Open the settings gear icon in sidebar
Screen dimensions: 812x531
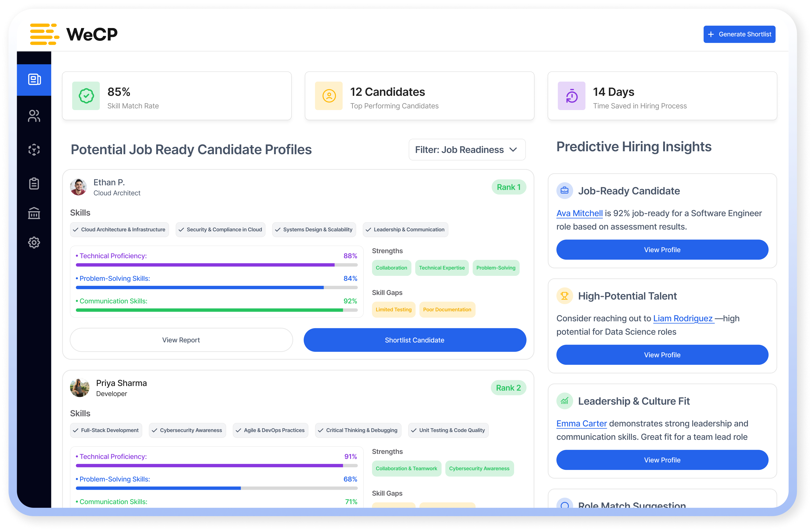pyautogui.click(x=34, y=242)
